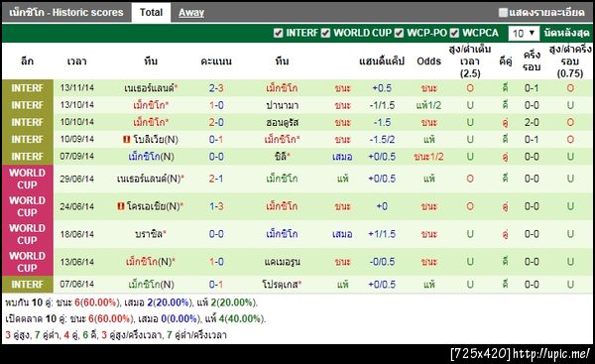Screen dimensions: 595x364
Task: Uncheck the WORLD CUP filter checkbox
Action: (x=325, y=33)
